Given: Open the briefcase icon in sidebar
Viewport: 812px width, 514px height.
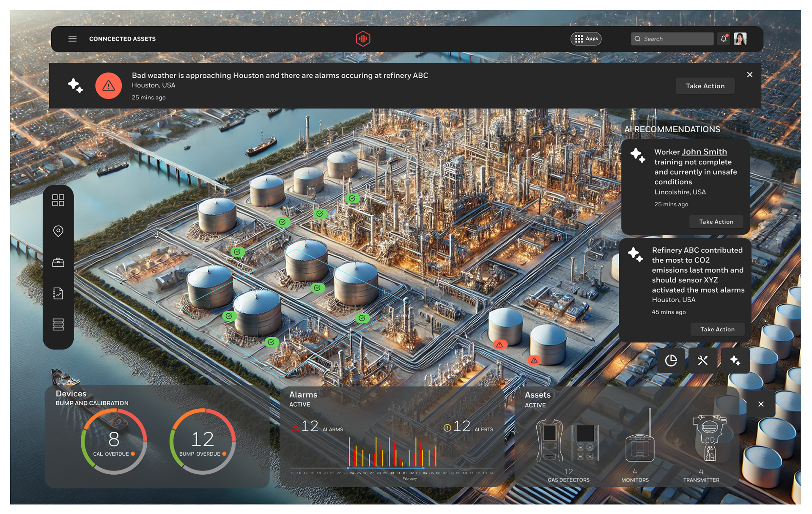Looking at the screenshot, I should [58, 262].
